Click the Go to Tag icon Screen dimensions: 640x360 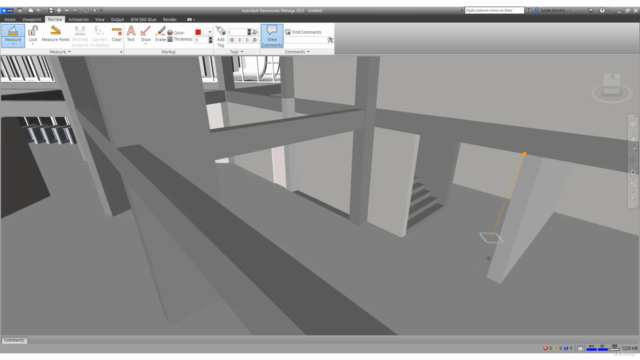255,32
